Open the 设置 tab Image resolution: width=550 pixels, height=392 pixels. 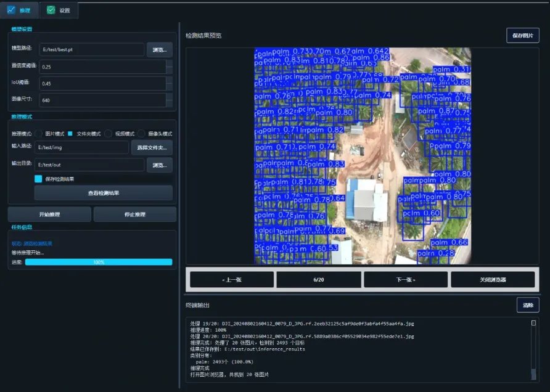point(59,10)
